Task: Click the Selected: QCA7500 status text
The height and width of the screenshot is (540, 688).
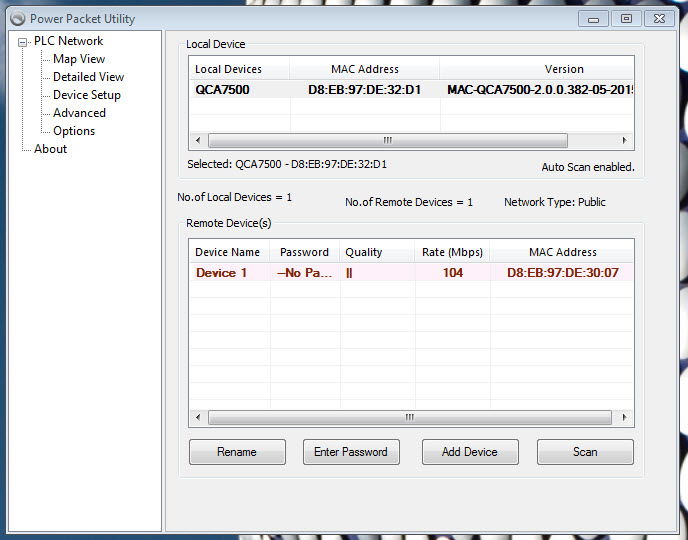Action: tap(287, 164)
